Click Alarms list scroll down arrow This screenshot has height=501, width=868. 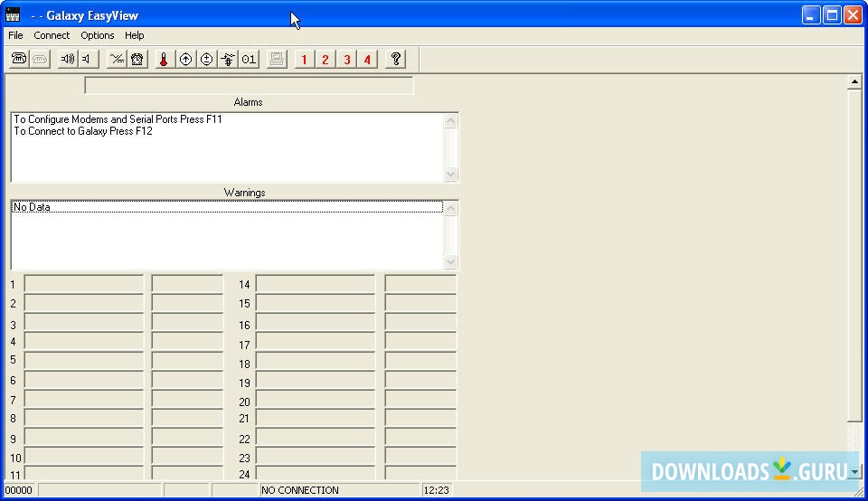[450, 175]
